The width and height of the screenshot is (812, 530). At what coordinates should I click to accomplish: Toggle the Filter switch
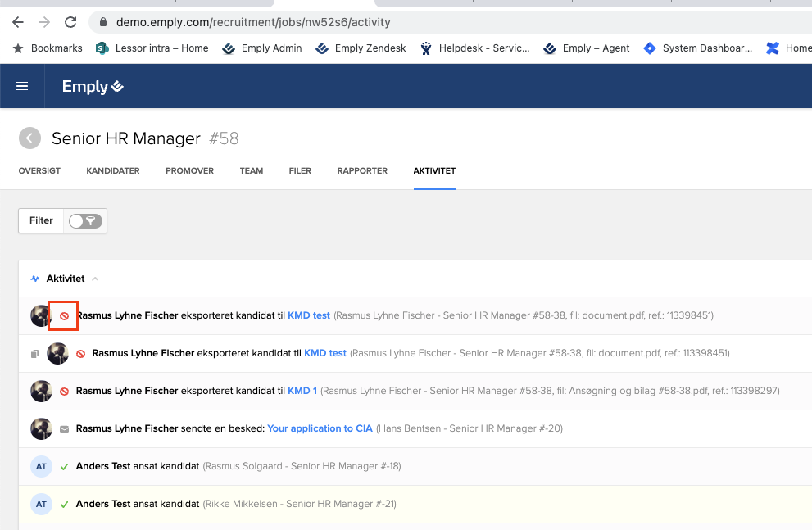[x=85, y=220]
